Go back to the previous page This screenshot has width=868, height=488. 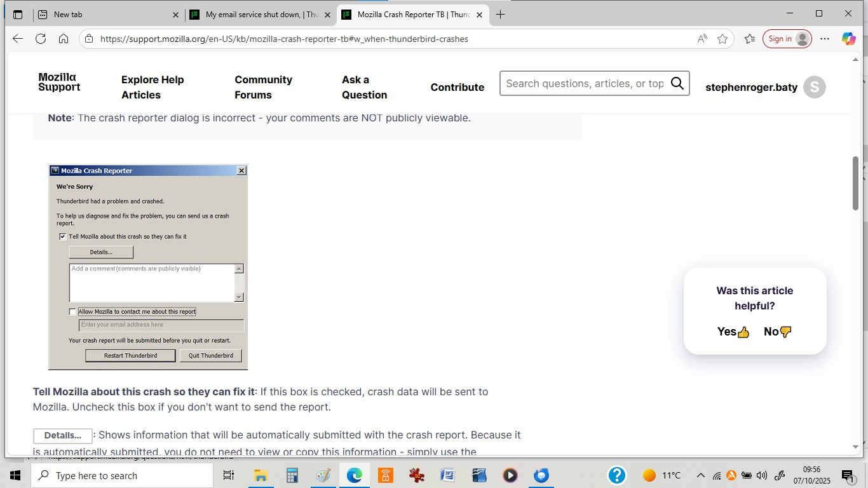click(18, 39)
